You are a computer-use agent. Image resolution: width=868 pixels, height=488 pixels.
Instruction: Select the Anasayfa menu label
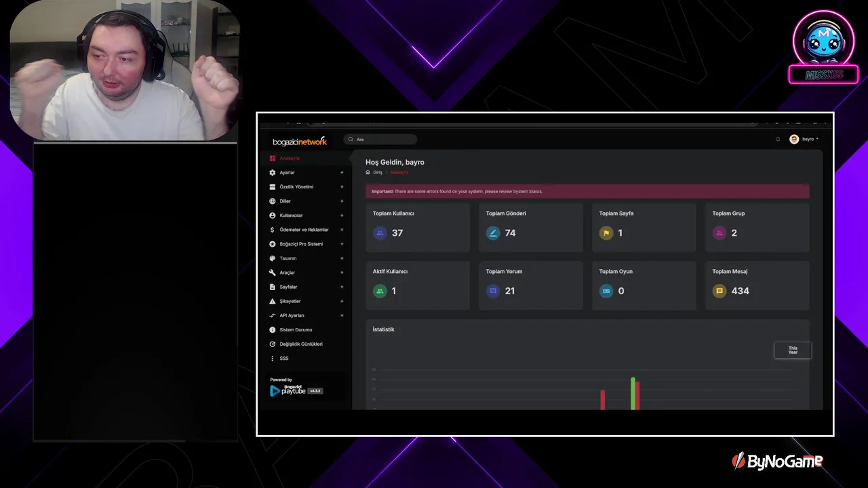(x=290, y=159)
